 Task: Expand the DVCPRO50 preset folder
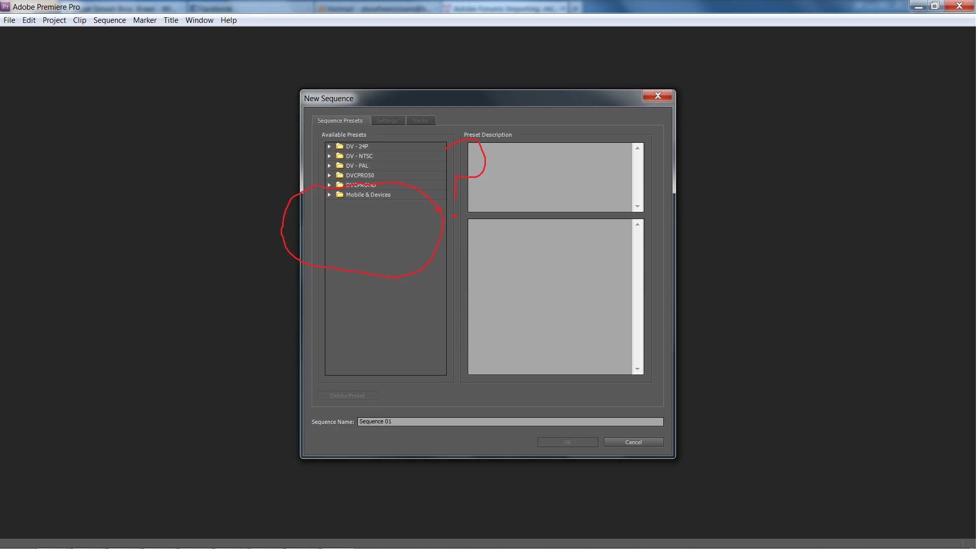[329, 175]
